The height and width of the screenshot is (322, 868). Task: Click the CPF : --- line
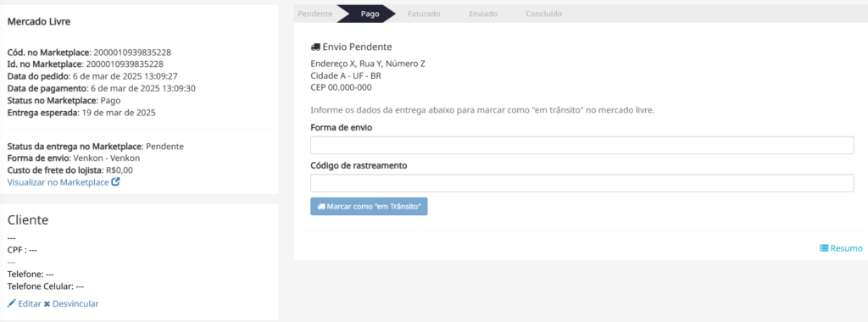coord(22,250)
